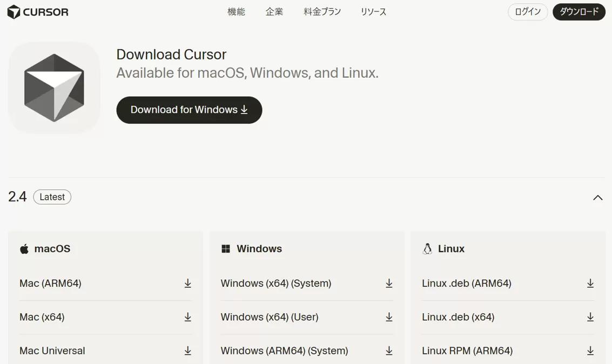
Task: Click download icon for Windows (x64) (User)
Action: [x=389, y=317]
